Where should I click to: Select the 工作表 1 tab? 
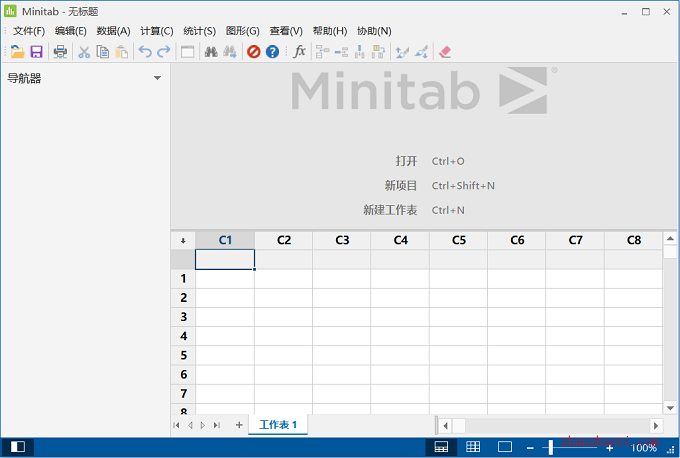click(x=278, y=425)
